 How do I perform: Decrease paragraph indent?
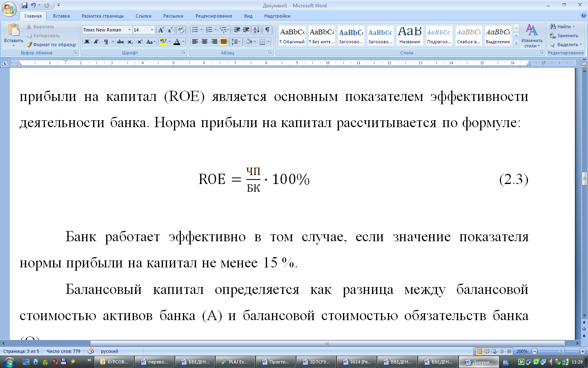point(237,30)
